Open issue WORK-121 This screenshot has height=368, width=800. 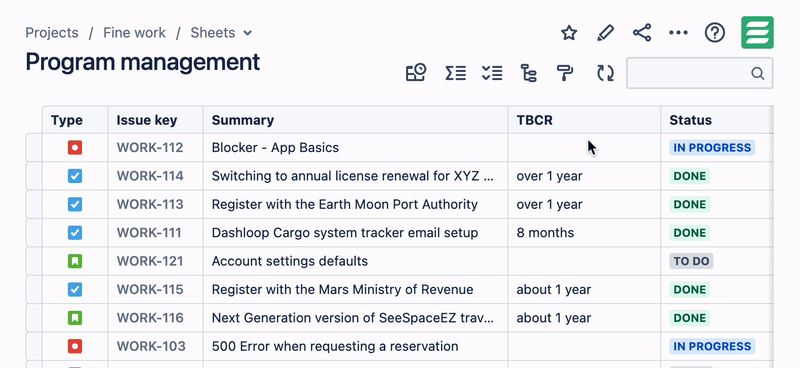point(150,261)
